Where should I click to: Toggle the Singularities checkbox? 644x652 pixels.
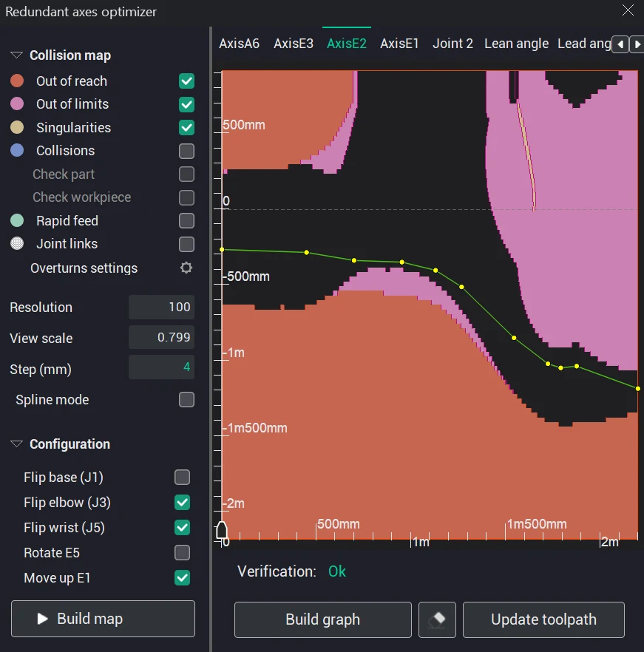(x=187, y=128)
